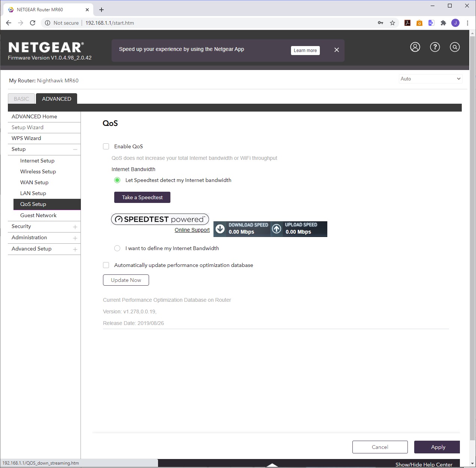The height and width of the screenshot is (468, 476).
Task: Open the blue document extension icon
Action: [431, 23]
